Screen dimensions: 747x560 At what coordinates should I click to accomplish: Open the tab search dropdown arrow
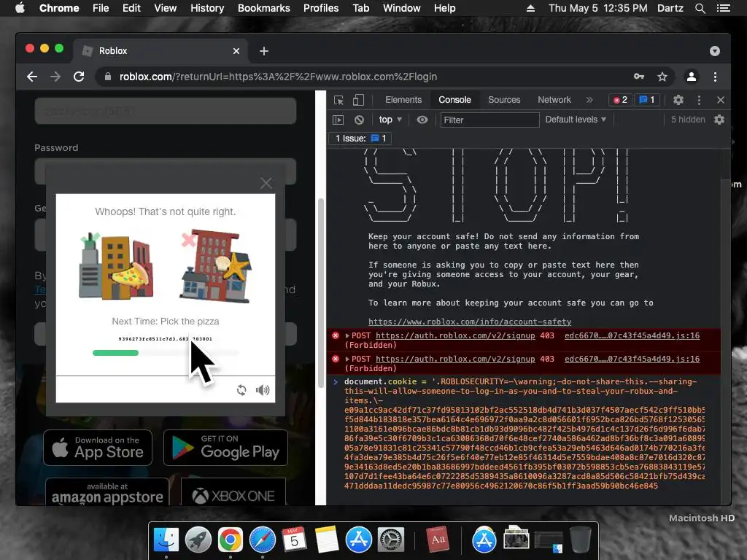[x=715, y=51]
